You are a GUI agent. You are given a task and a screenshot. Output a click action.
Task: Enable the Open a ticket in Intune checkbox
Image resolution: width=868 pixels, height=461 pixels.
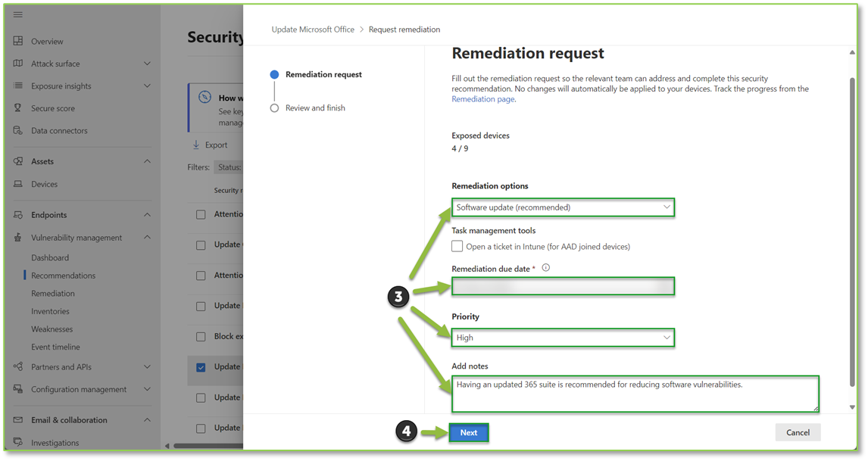click(457, 245)
